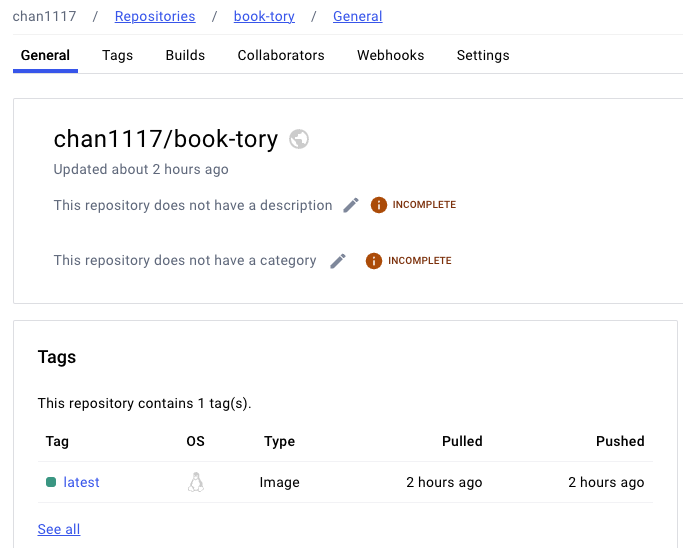Click the public globe icon beside repository name
The width and height of the screenshot is (683, 548).
tap(299, 139)
